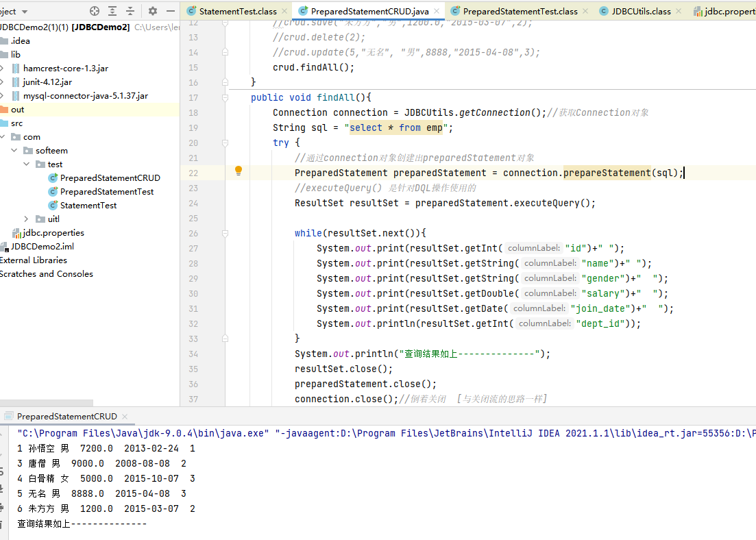Select the .idea folder in project tree
This screenshot has width=756, height=540.
tap(21, 41)
